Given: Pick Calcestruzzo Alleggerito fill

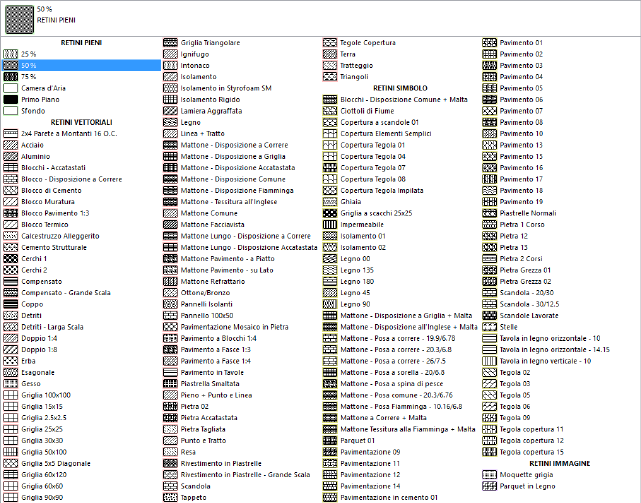Looking at the screenshot, I should click(x=60, y=236).
